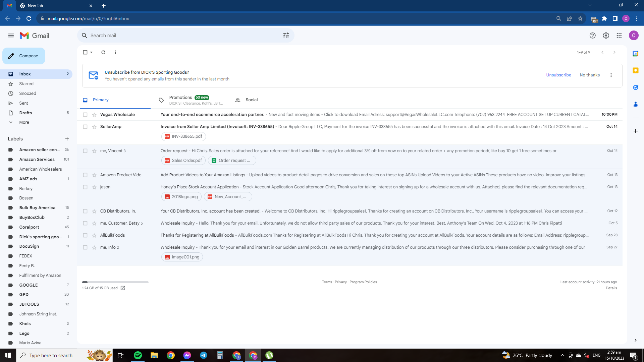Viewport: 644px width, 362px height.
Task: Show the side panel chevron
Action: pyautogui.click(x=636, y=340)
